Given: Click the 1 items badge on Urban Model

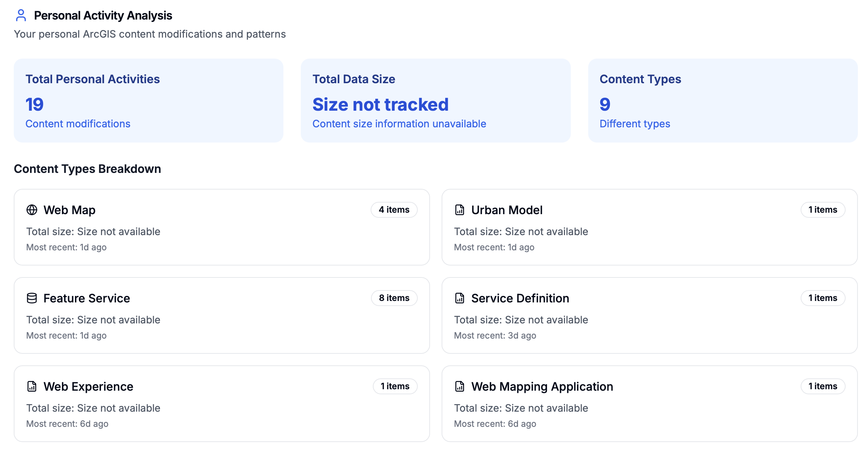Looking at the screenshot, I should tap(822, 210).
